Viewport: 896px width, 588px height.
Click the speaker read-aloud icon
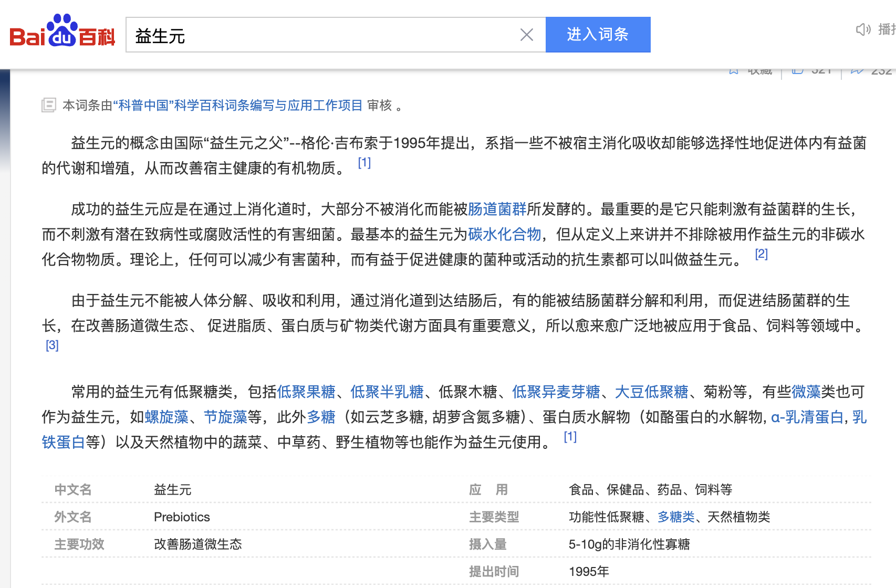point(863,29)
